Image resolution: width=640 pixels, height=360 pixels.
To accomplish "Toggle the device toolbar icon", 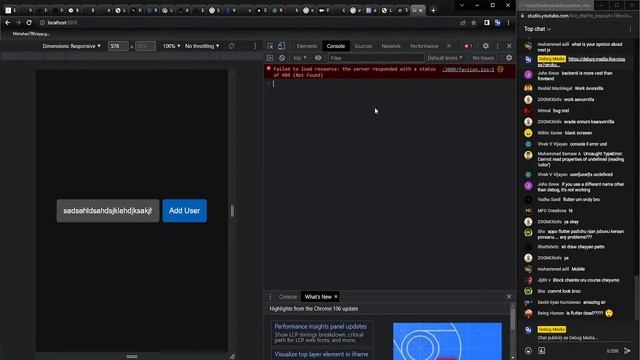I will tap(281, 46).
